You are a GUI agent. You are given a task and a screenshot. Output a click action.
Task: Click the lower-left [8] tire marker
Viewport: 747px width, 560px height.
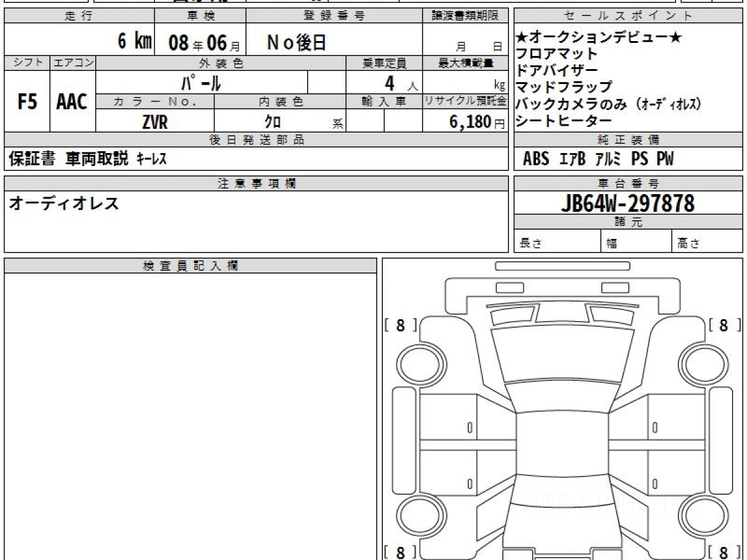coord(400,552)
